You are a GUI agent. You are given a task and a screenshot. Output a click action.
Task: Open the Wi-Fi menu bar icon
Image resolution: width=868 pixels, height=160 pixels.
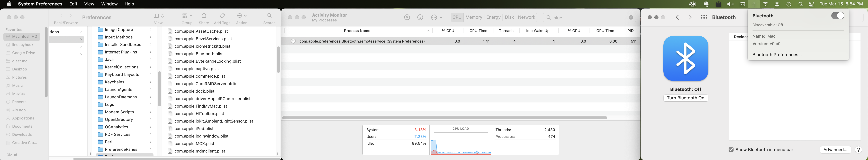tap(766, 4)
